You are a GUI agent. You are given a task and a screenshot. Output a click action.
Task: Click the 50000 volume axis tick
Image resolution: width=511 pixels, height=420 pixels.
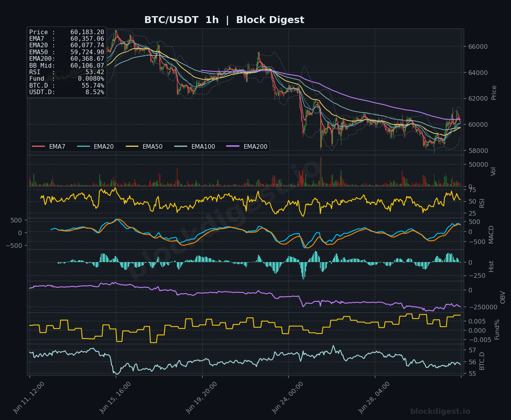(477, 165)
